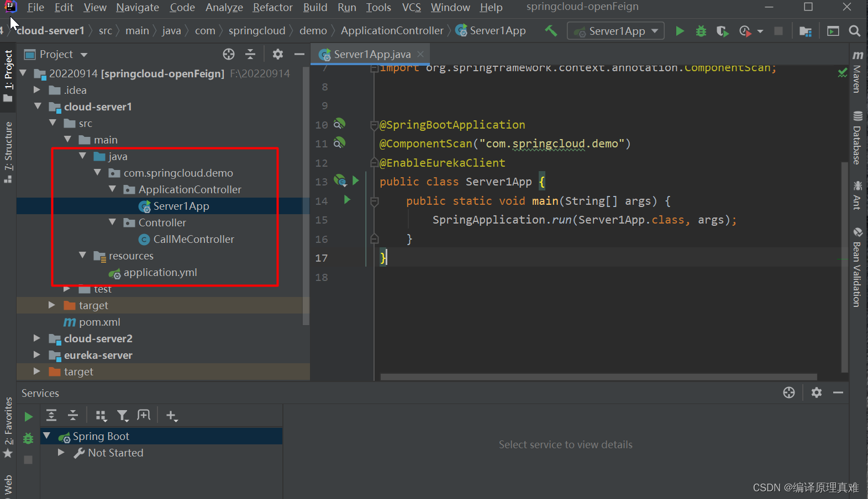Image resolution: width=868 pixels, height=499 pixels.
Task: Expand the eureka-server module
Action: [37, 354]
